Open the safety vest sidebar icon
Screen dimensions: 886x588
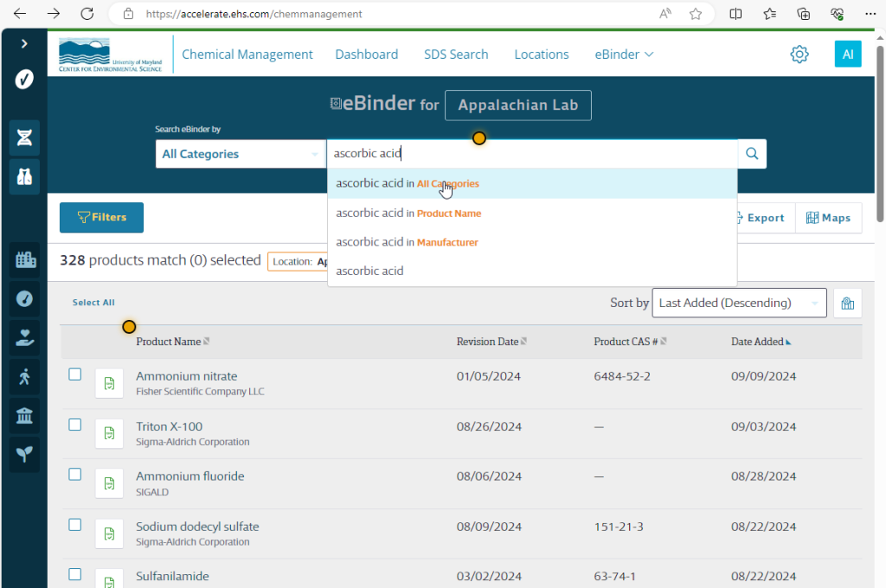24,176
